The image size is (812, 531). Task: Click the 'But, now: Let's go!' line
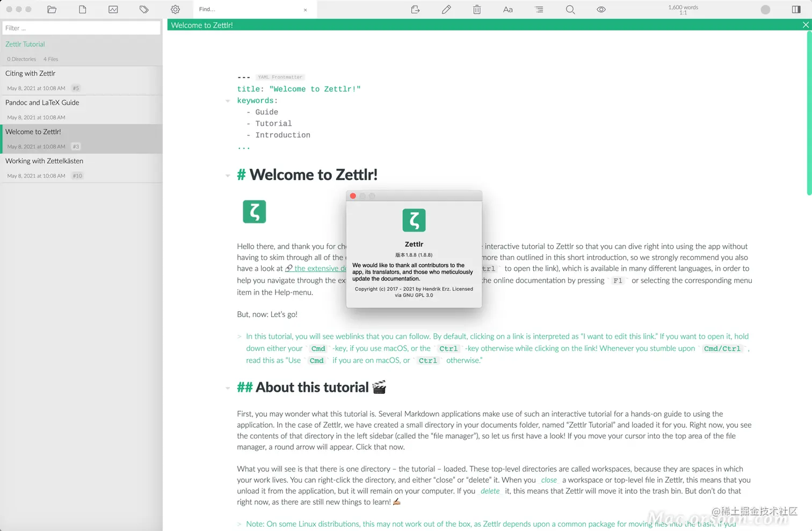[x=267, y=314]
